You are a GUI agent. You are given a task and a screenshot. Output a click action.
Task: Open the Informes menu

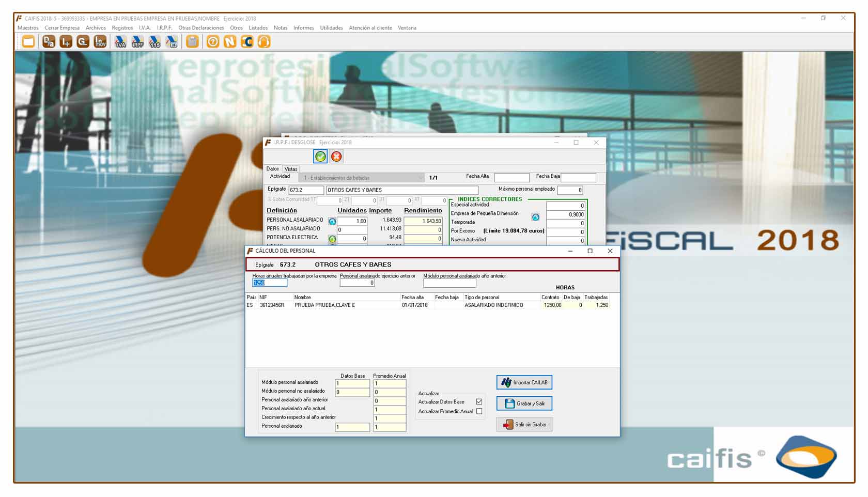click(304, 28)
